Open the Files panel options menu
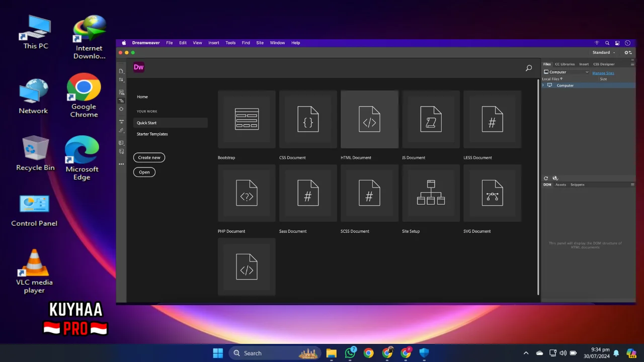Image resolution: width=644 pixels, height=362 pixels. click(632, 64)
